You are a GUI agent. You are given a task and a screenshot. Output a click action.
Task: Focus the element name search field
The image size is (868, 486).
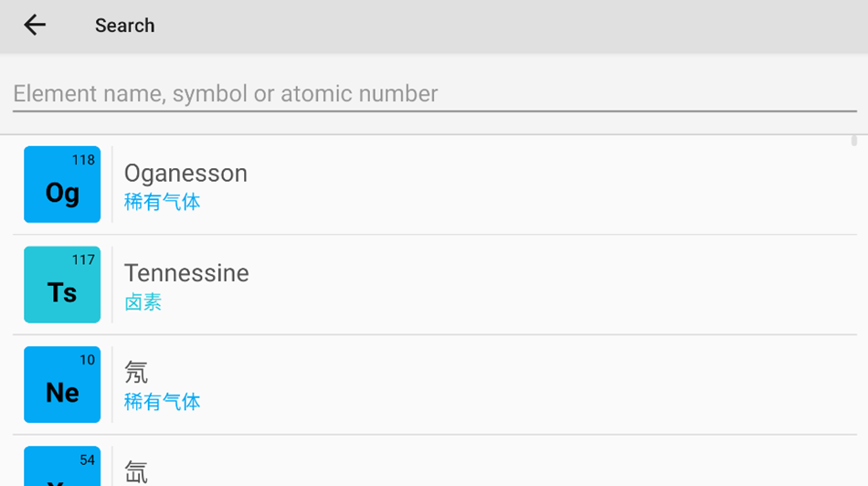click(x=434, y=93)
